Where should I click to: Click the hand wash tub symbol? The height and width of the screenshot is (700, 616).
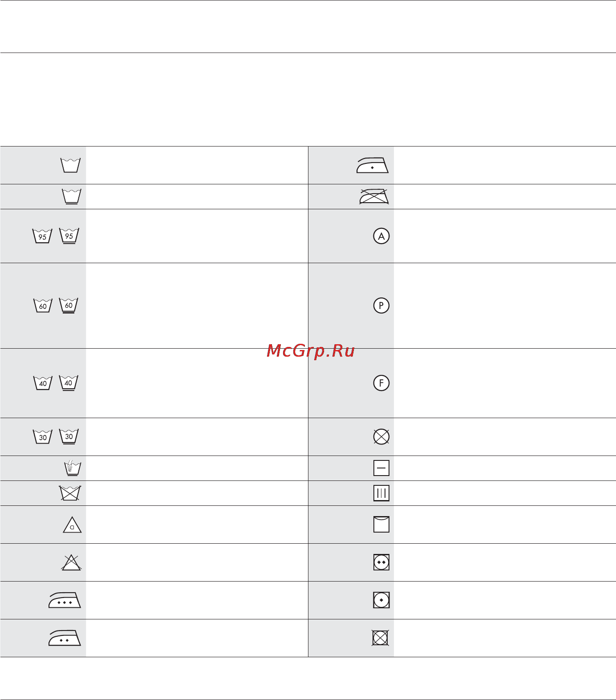(73, 468)
